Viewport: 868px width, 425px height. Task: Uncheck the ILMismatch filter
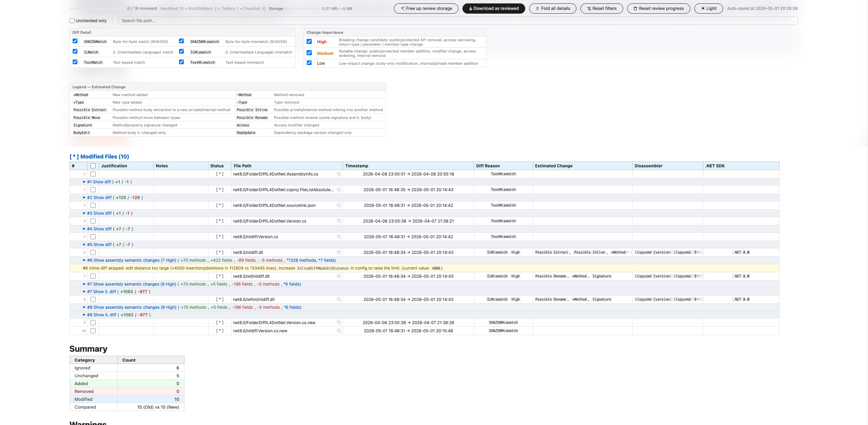[x=181, y=51]
